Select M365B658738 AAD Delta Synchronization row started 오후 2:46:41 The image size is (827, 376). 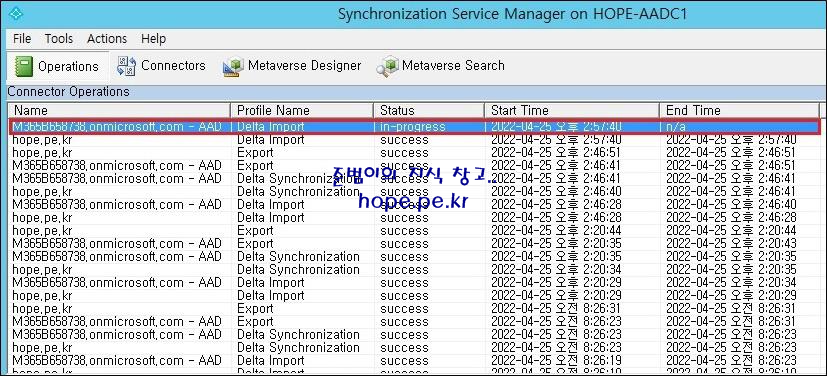[414, 179]
